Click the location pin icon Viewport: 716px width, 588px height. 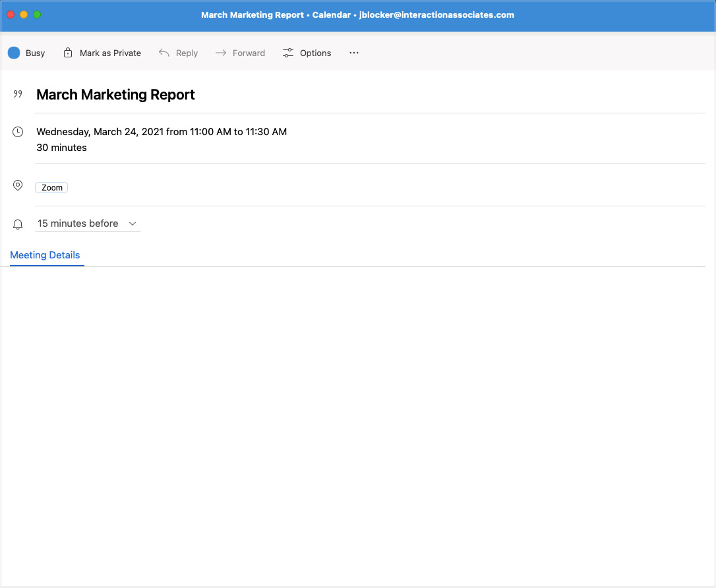(18, 186)
